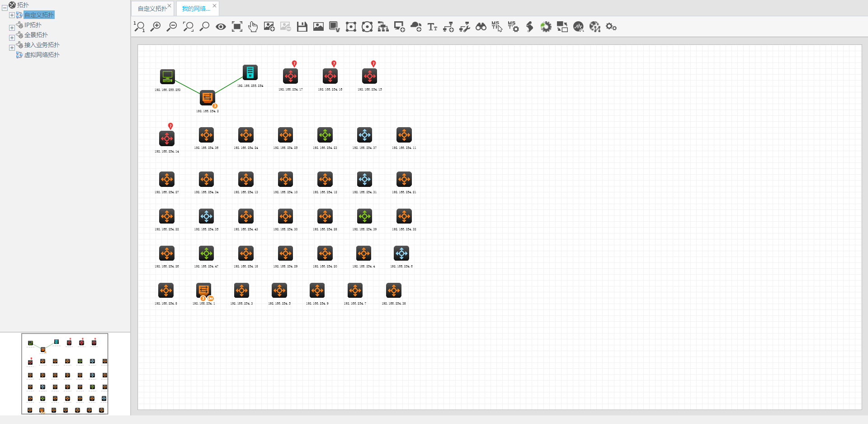Viewport: 868px width, 424px height.
Task: Select 虚拟网络拓扑 in the tree
Action: [42, 55]
